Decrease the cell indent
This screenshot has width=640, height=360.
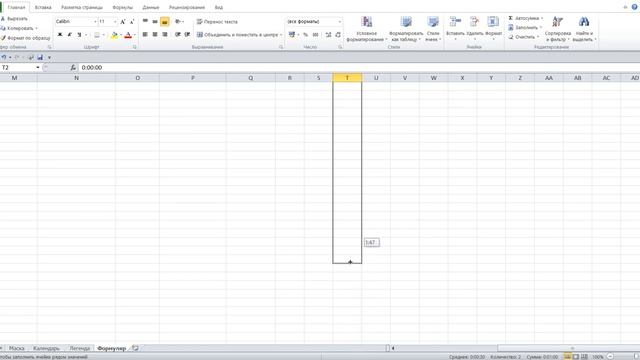pos(178,35)
